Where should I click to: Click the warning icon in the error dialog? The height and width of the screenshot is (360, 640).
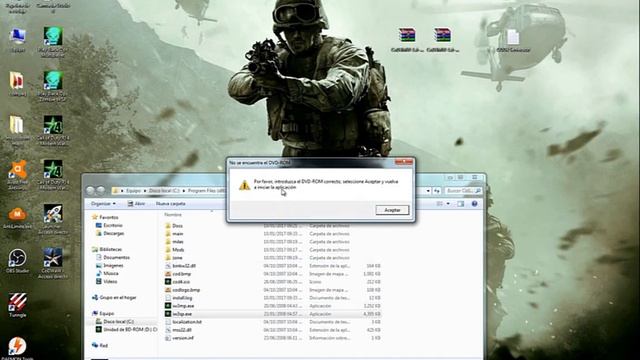click(244, 185)
